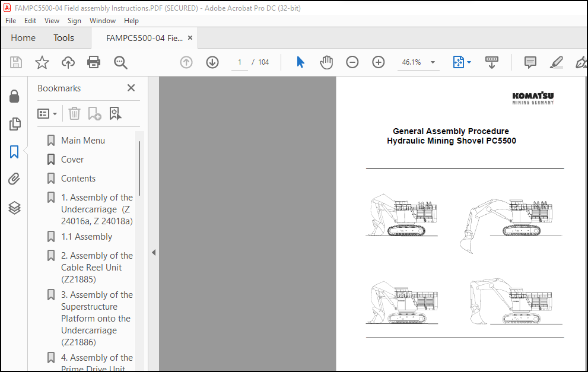Open the bookmarks options menu
This screenshot has width=588, height=372.
coord(47,114)
